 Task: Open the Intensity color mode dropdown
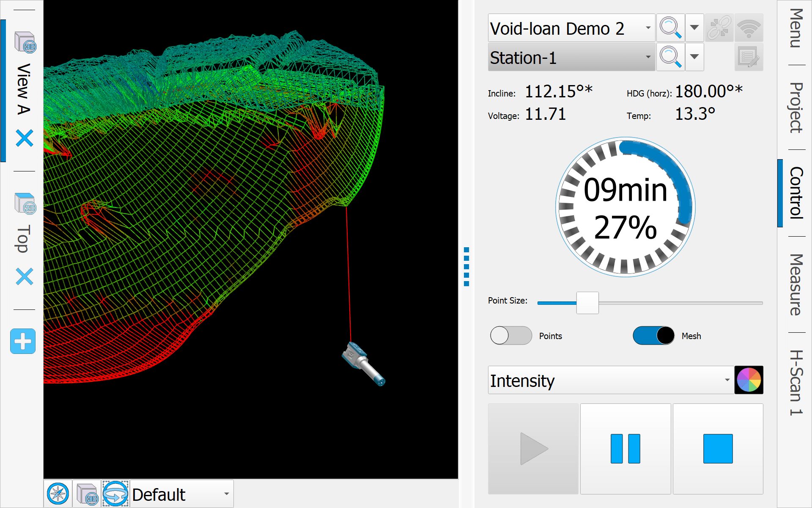tap(727, 380)
